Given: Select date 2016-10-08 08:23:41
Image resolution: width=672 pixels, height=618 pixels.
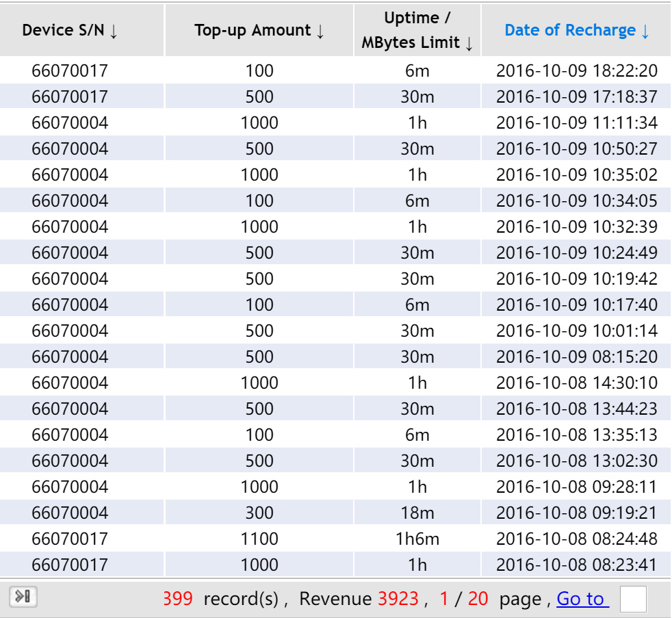Looking at the screenshot, I should coord(576,565).
